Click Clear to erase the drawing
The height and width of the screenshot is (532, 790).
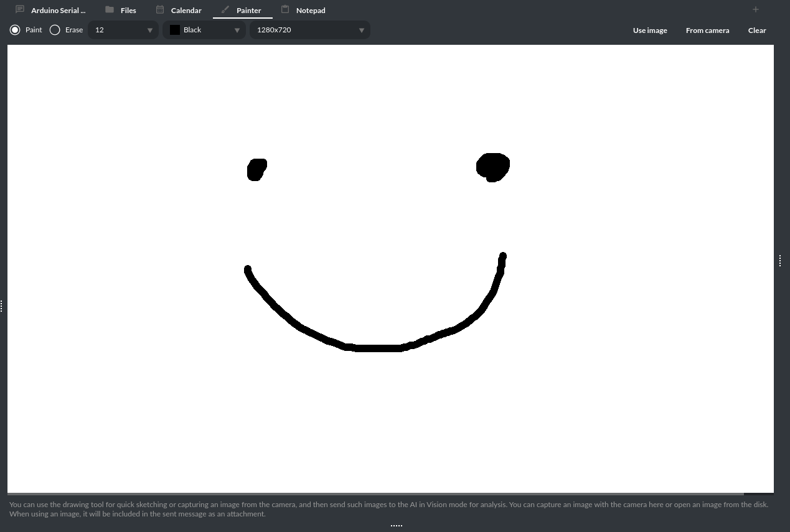[757, 30]
